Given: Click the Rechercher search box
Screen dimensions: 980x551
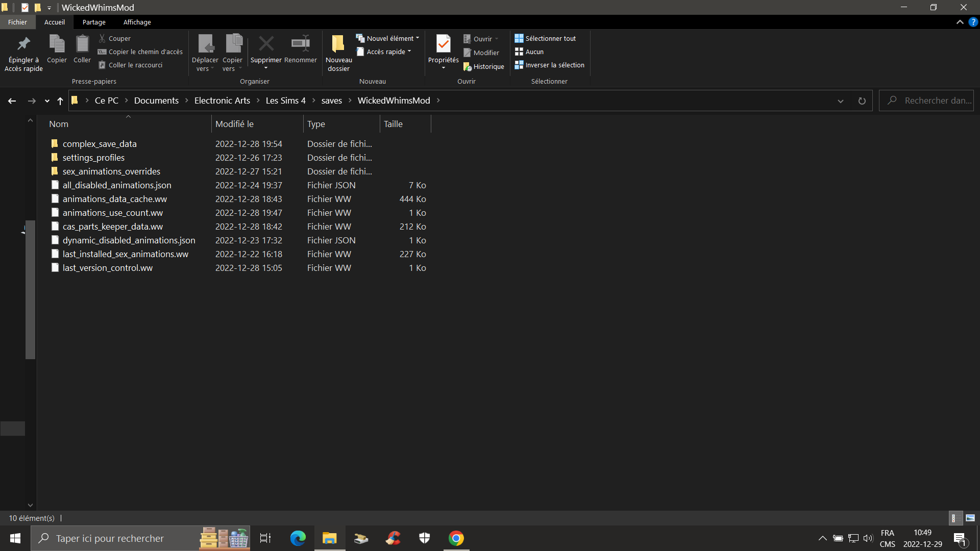Looking at the screenshot, I should [926, 101].
